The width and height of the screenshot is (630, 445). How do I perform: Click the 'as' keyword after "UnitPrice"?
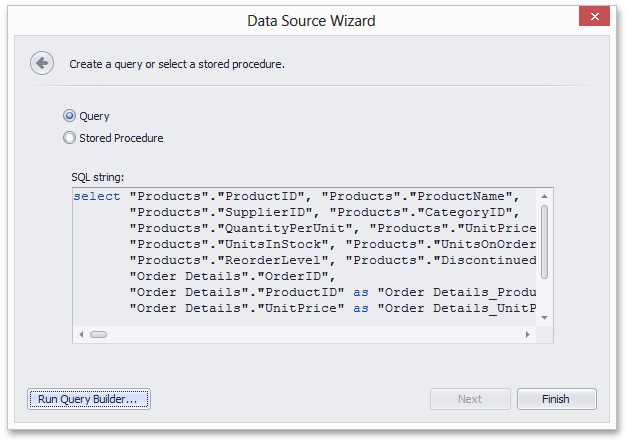[361, 308]
